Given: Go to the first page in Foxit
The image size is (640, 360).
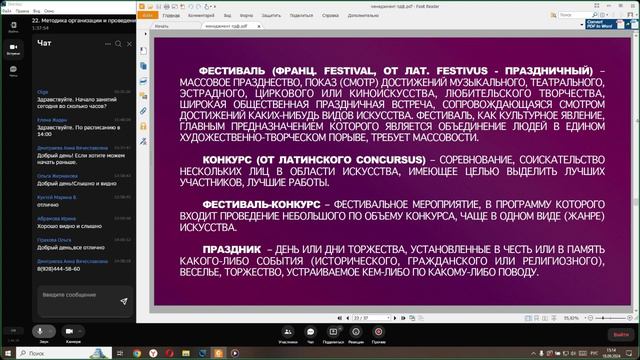Looking at the screenshot, I should 340,318.
